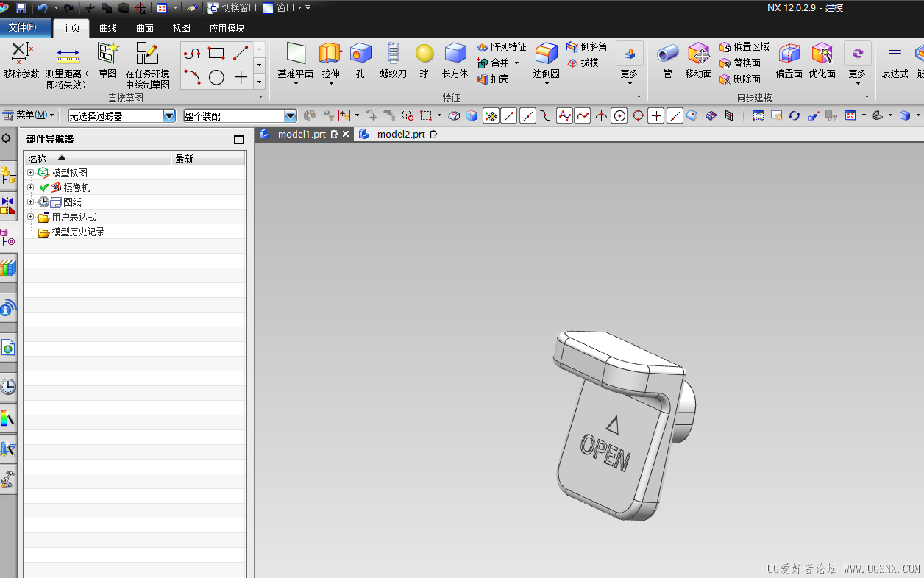This screenshot has width=924, height=578.
Task: Expand the 用户表达式 tree node
Action: click(30, 217)
